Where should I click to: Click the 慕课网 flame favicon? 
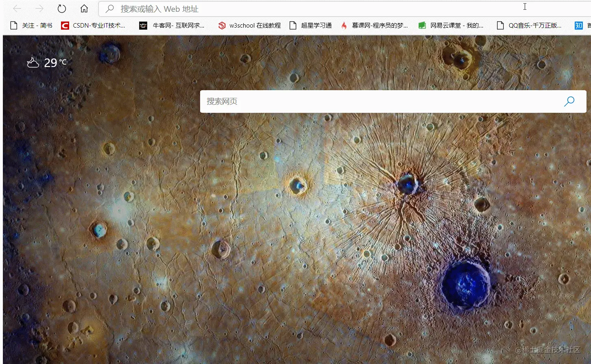(x=344, y=26)
